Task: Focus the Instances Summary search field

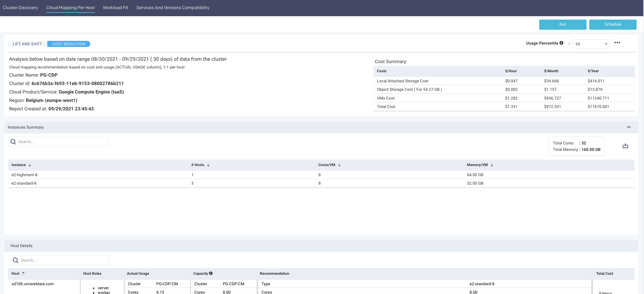Action: 58,142
